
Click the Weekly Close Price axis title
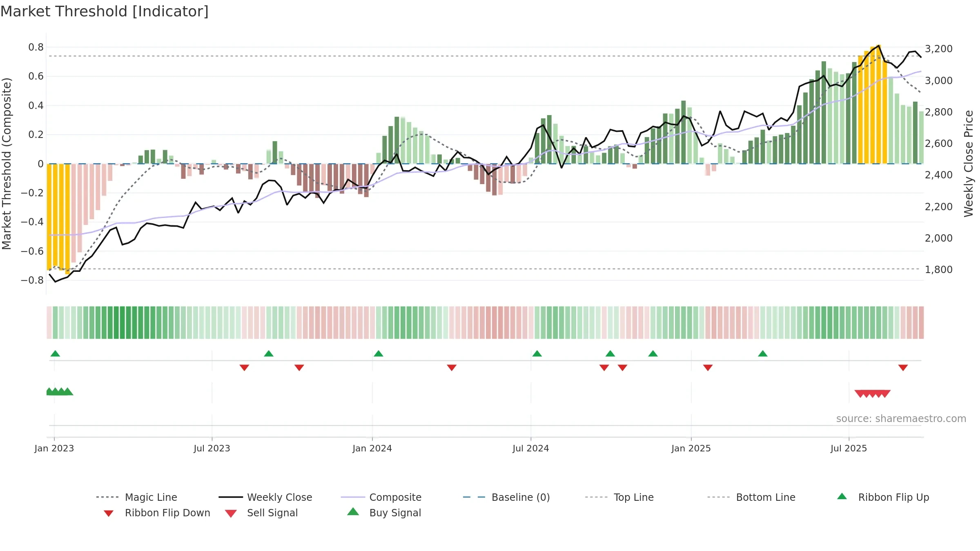[x=969, y=164]
